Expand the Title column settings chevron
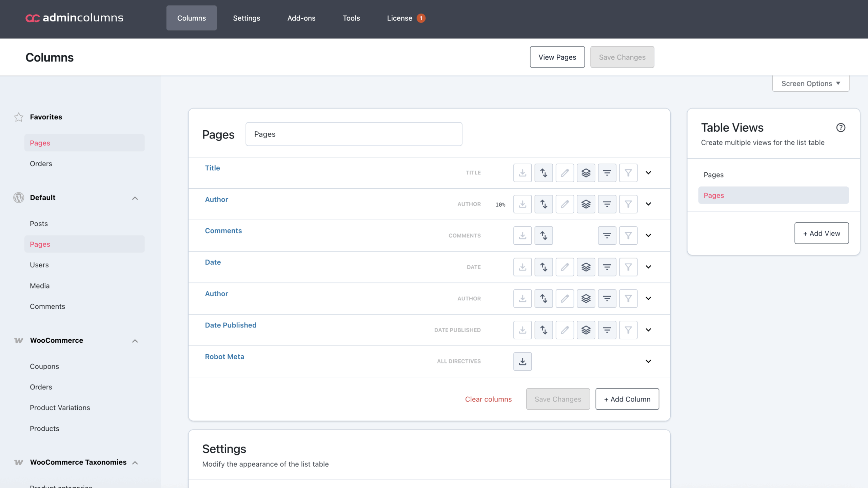Image resolution: width=868 pixels, height=488 pixels. click(648, 173)
